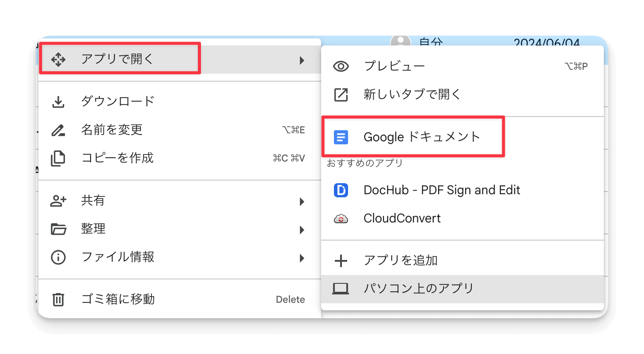
Task: Choose プレビュー in the submenu
Action: tap(462, 67)
